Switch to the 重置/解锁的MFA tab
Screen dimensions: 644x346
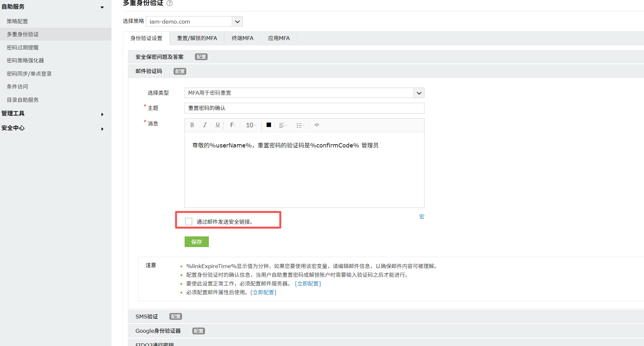[x=197, y=38]
